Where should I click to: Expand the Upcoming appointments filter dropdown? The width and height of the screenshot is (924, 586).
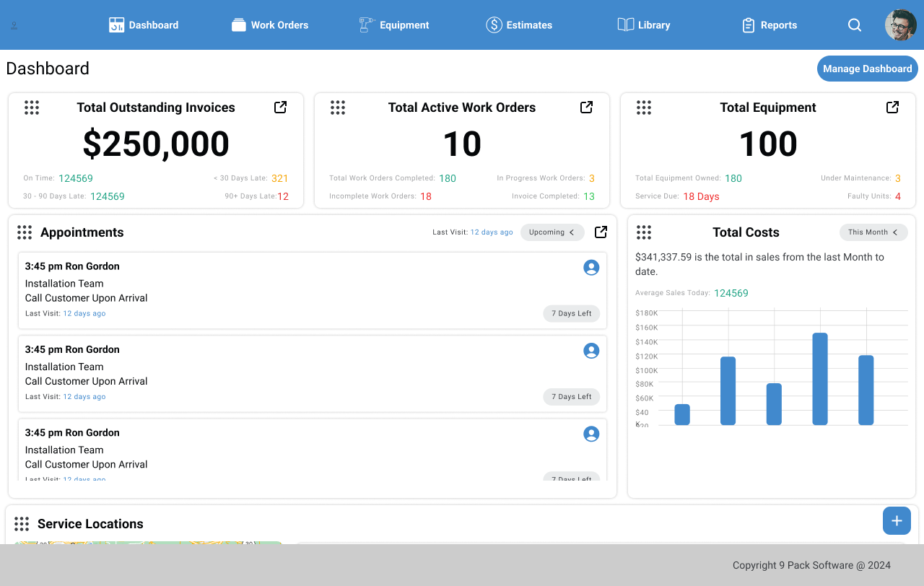(552, 232)
